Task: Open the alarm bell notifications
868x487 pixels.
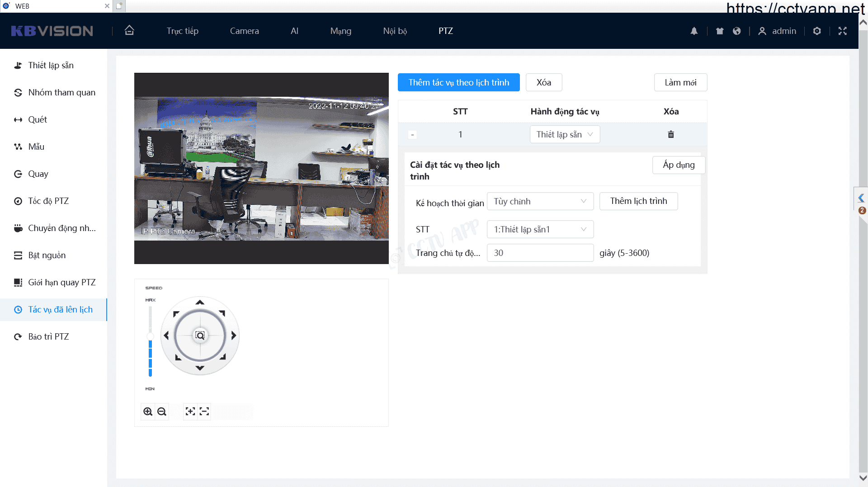Action: 694,31
